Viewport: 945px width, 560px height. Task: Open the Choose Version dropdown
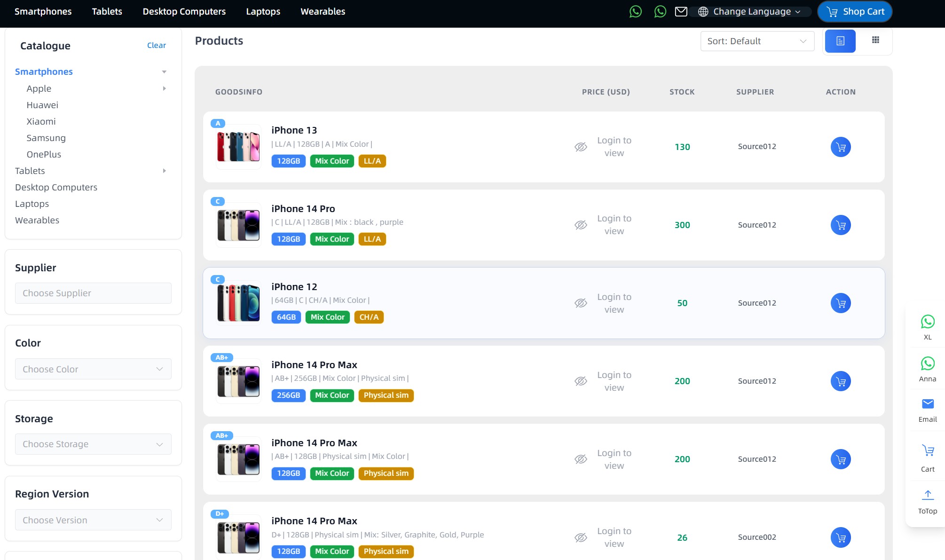pyautogui.click(x=93, y=520)
